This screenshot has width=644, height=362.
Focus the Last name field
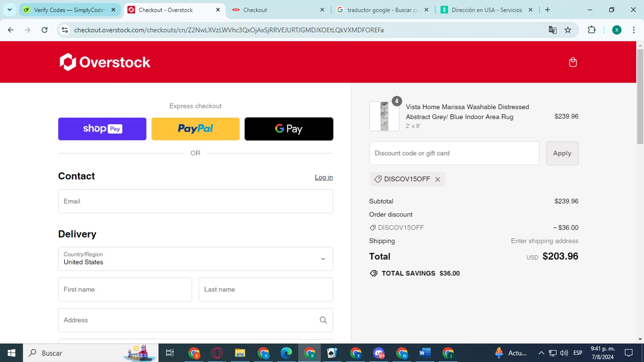(x=266, y=289)
